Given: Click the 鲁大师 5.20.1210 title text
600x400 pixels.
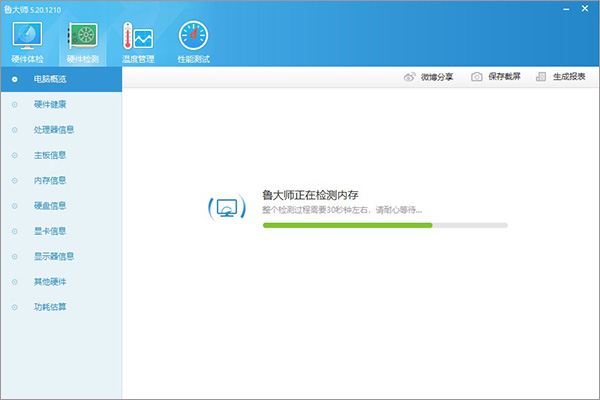Looking at the screenshot, I should [x=32, y=10].
